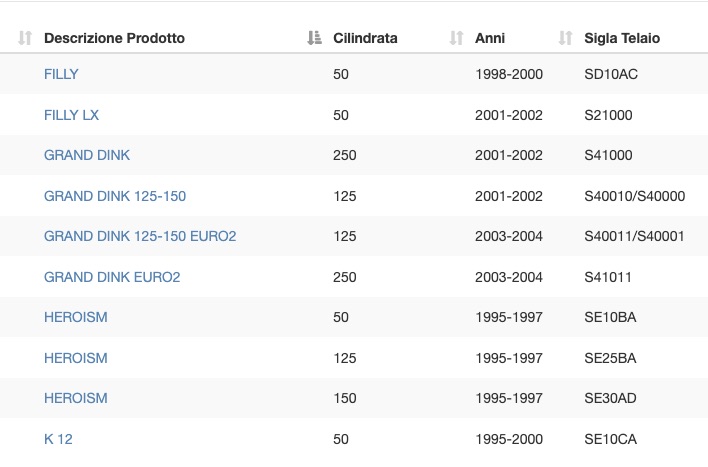Click sort arrows icon beside Sigla Telaio
This screenshot has width=708, height=467.
coord(565,38)
